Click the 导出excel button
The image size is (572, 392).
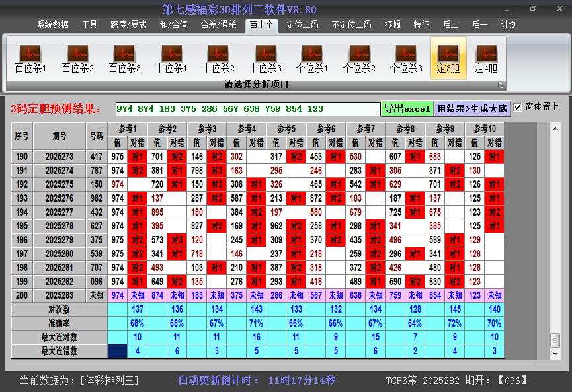tap(407, 108)
